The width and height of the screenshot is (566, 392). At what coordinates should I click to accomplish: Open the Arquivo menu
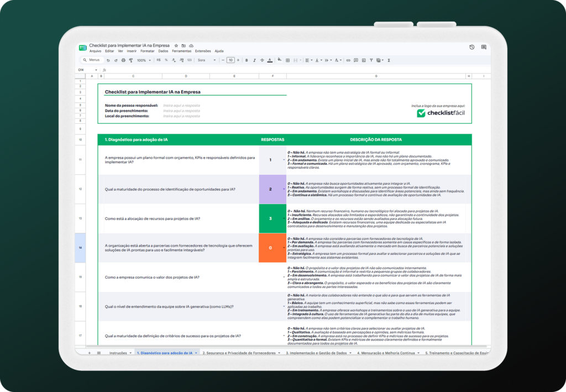(95, 51)
